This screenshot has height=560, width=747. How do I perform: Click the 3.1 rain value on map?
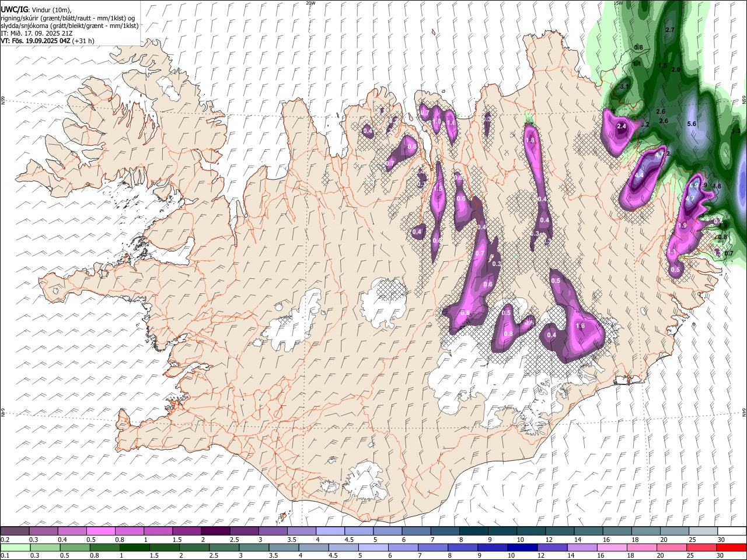click(624, 86)
